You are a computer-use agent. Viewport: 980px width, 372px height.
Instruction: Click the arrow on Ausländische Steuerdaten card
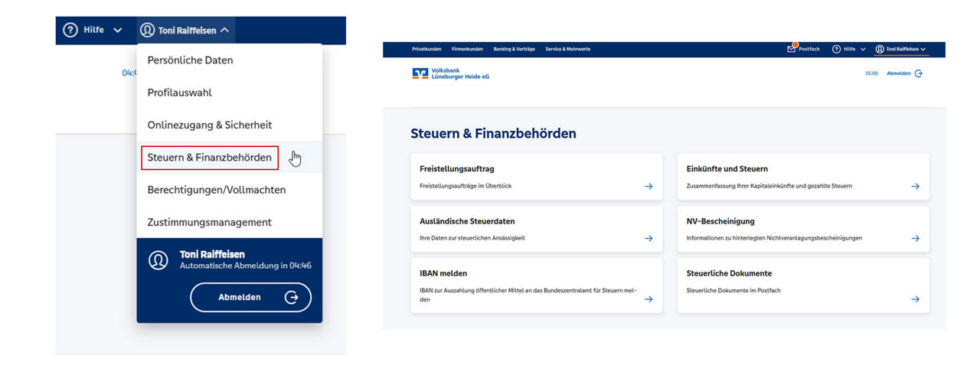click(648, 238)
